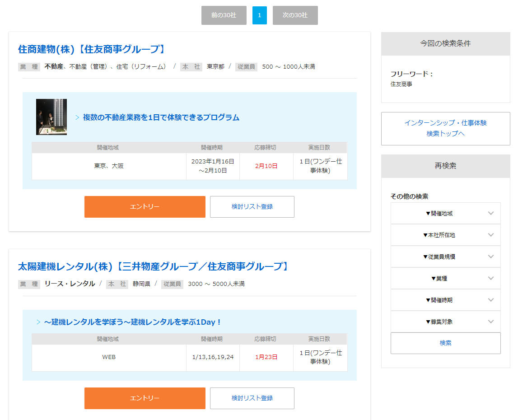Select the 静岡県 headquarters text
This screenshot has height=420, width=518.
[x=141, y=284]
